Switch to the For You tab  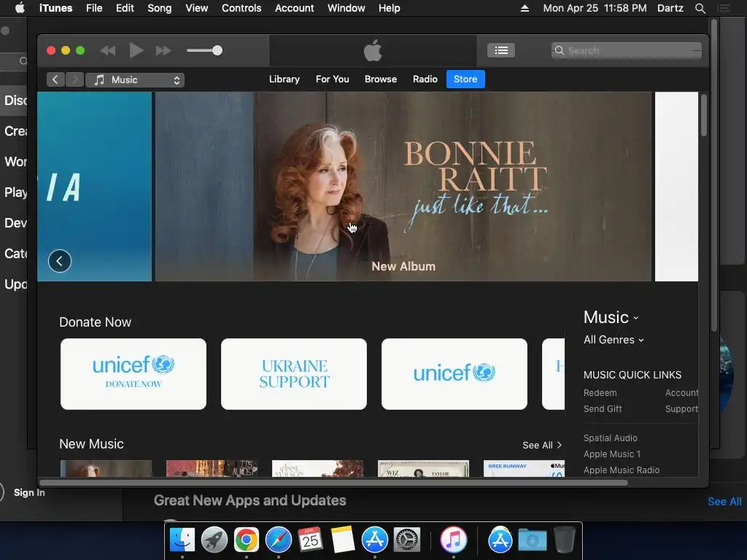[332, 79]
